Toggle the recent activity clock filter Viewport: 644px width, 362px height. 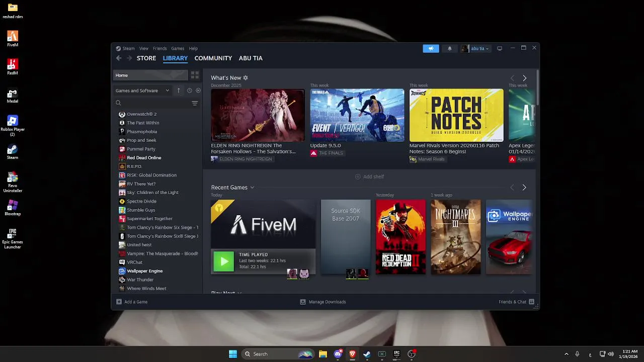[x=189, y=90]
